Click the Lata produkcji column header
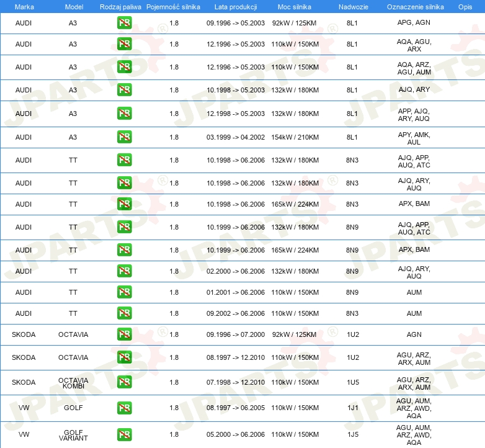Screen dimensions: 485x448 (x=235, y=6)
